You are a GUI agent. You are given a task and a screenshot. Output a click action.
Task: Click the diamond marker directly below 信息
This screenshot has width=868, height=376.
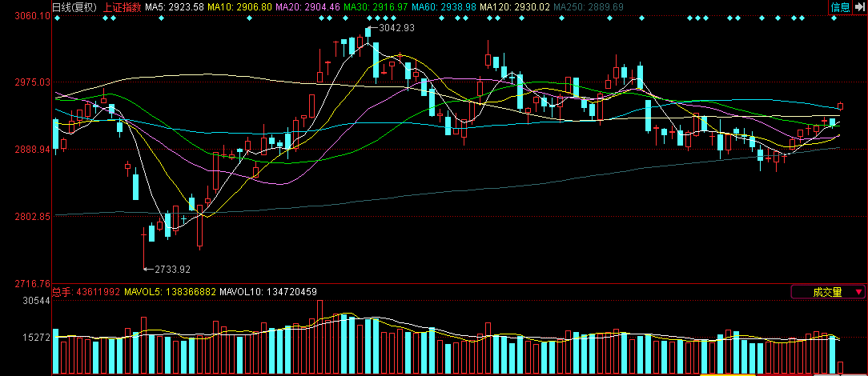pos(834,18)
